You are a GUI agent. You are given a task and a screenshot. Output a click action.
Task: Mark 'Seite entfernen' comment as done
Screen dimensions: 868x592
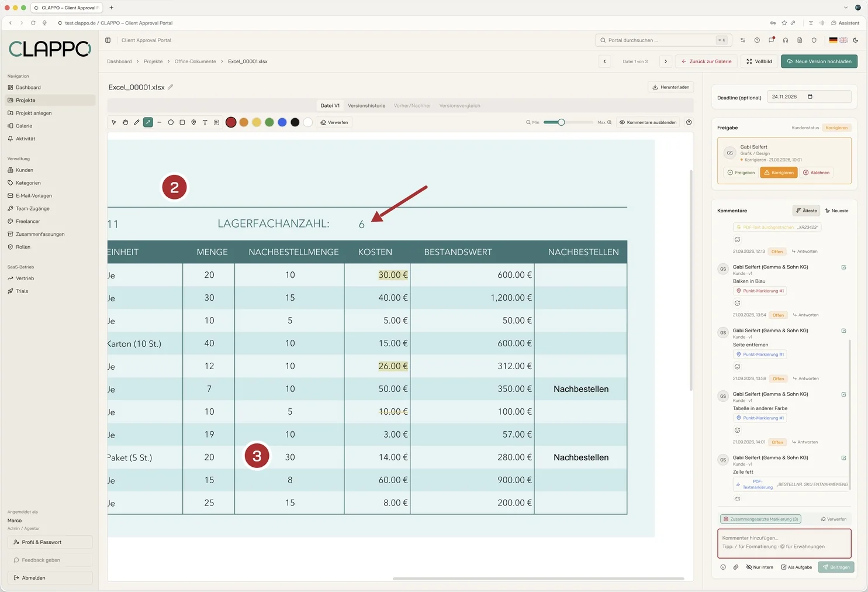(843, 331)
